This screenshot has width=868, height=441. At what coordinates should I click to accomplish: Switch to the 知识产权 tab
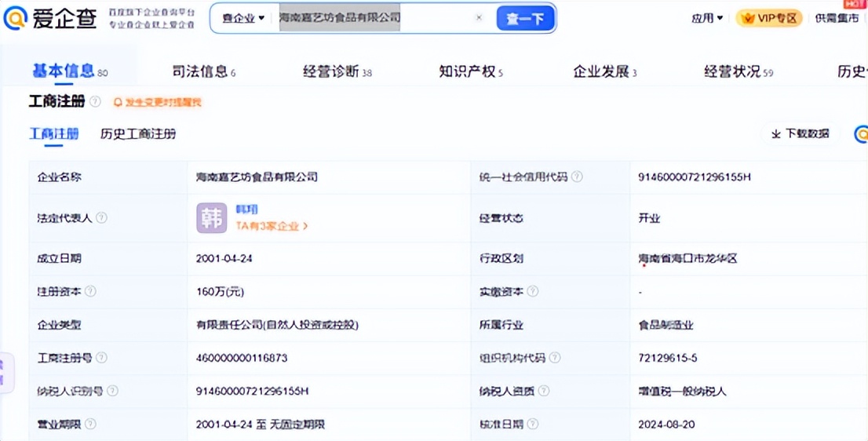tap(471, 71)
